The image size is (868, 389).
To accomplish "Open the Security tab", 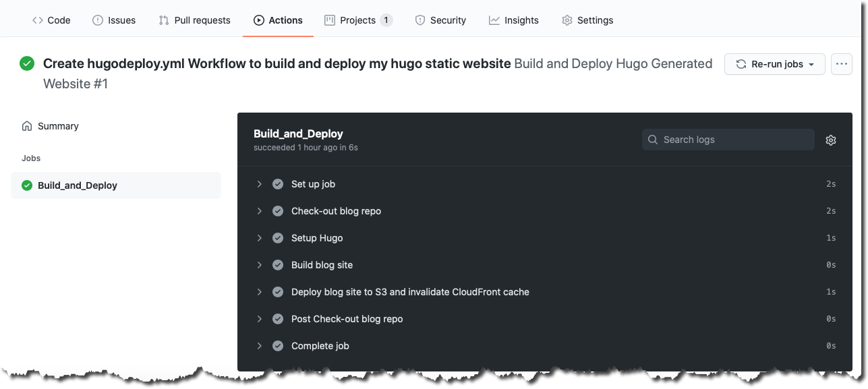I will pos(440,20).
